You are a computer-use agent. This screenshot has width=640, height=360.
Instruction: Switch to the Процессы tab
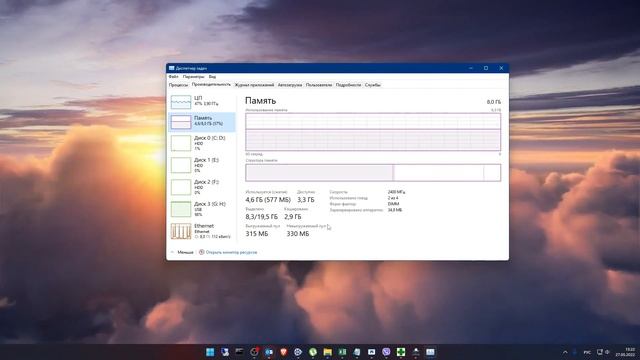click(x=178, y=85)
